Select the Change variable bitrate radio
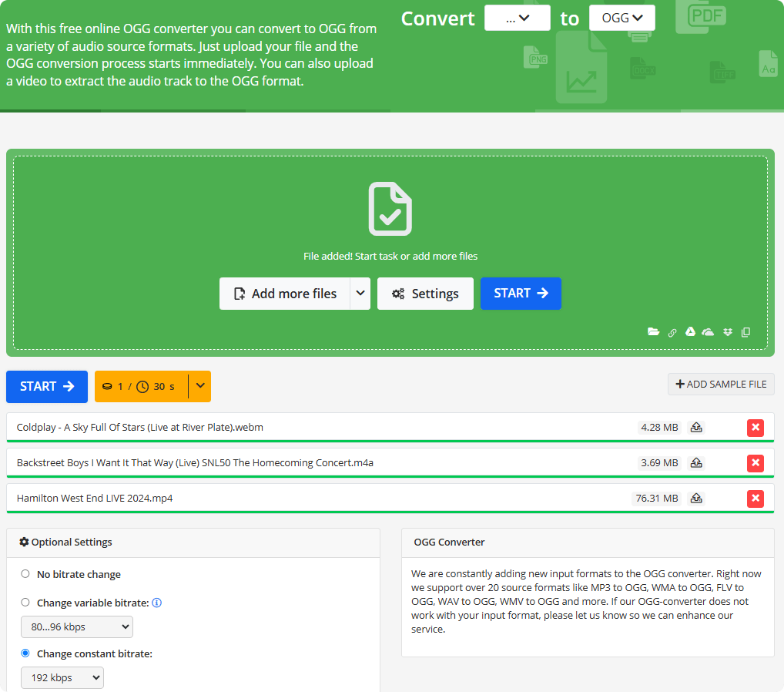This screenshot has height=692, width=784. [x=25, y=603]
